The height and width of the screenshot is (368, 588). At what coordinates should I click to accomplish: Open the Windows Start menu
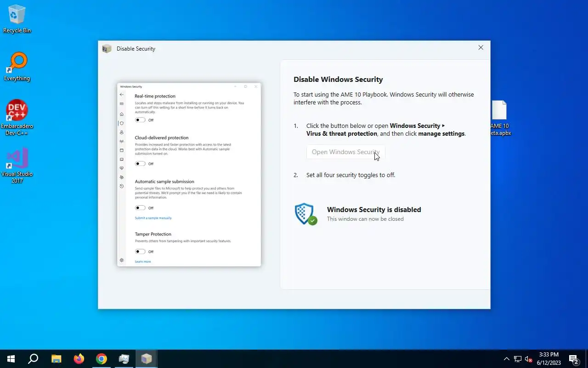(x=11, y=359)
